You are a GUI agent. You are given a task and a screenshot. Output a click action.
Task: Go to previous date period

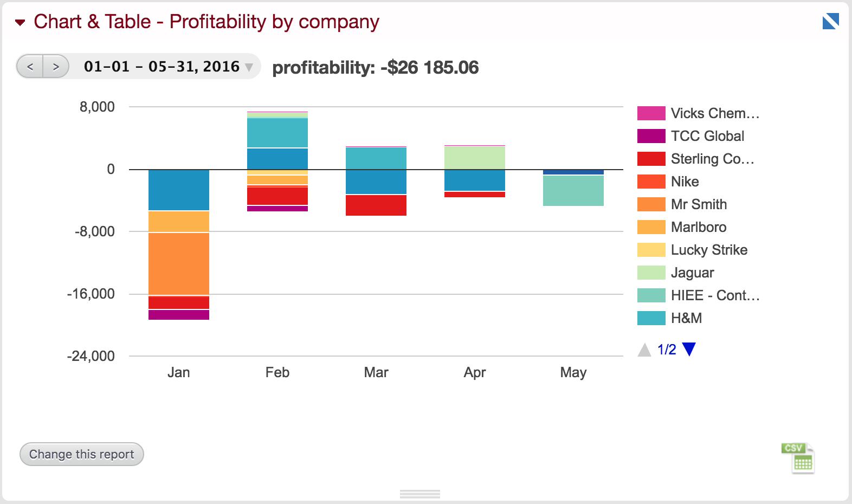(30, 67)
